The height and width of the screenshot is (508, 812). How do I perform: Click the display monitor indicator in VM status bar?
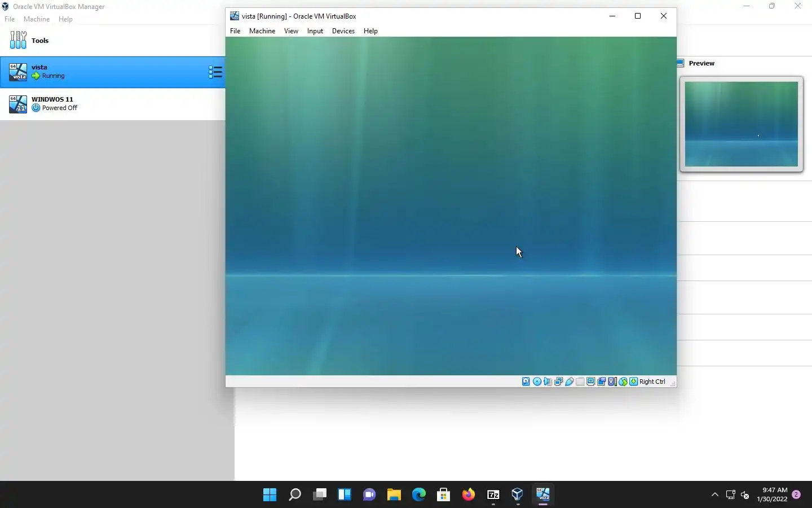(x=590, y=382)
